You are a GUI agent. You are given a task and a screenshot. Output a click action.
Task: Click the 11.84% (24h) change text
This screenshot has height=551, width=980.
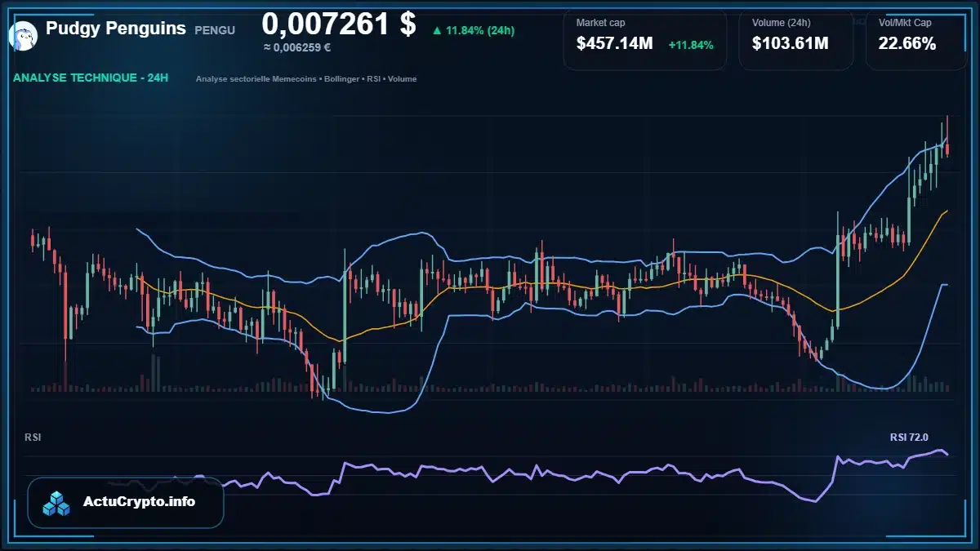coord(480,30)
